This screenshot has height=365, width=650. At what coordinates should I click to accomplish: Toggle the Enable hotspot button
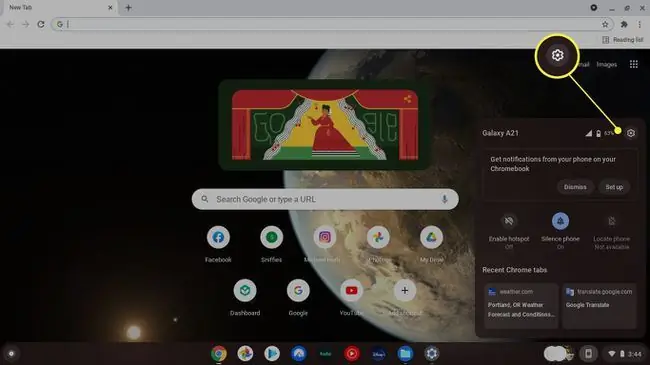click(509, 221)
